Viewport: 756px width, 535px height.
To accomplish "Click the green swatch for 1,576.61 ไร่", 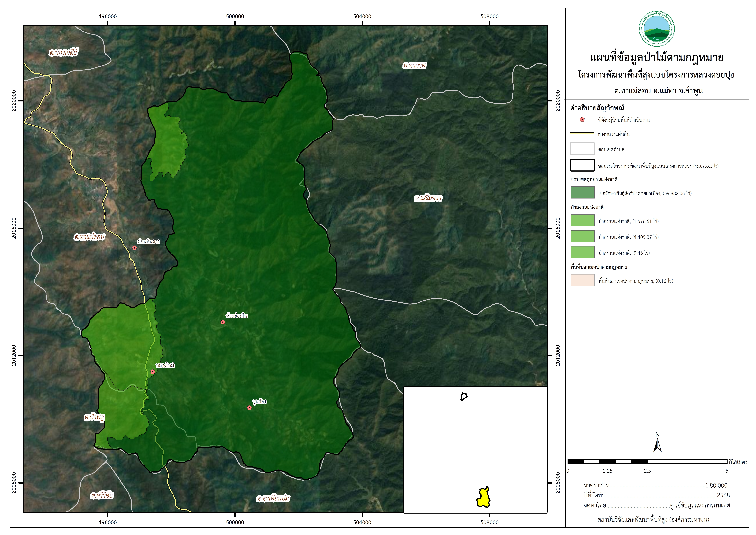I will pos(582,220).
